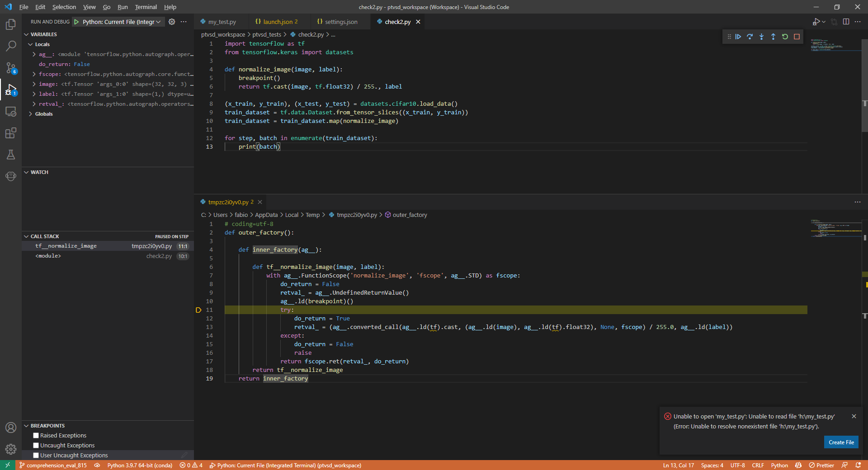Image resolution: width=868 pixels, height=470 pixels.
Task: Stop the debugging session
Action: pyautogui.click(x=797, y=37)
